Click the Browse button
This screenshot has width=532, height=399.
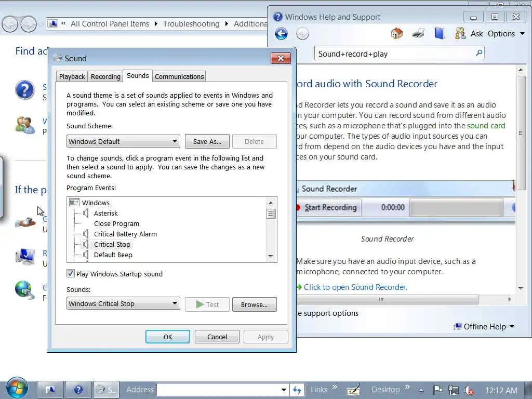pos(254,304)
